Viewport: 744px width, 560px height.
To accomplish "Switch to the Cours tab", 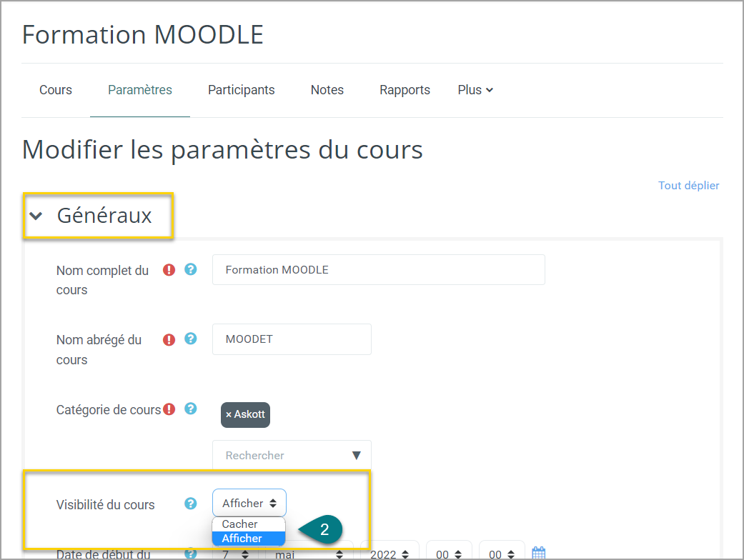I will click(x=56, y=90).
